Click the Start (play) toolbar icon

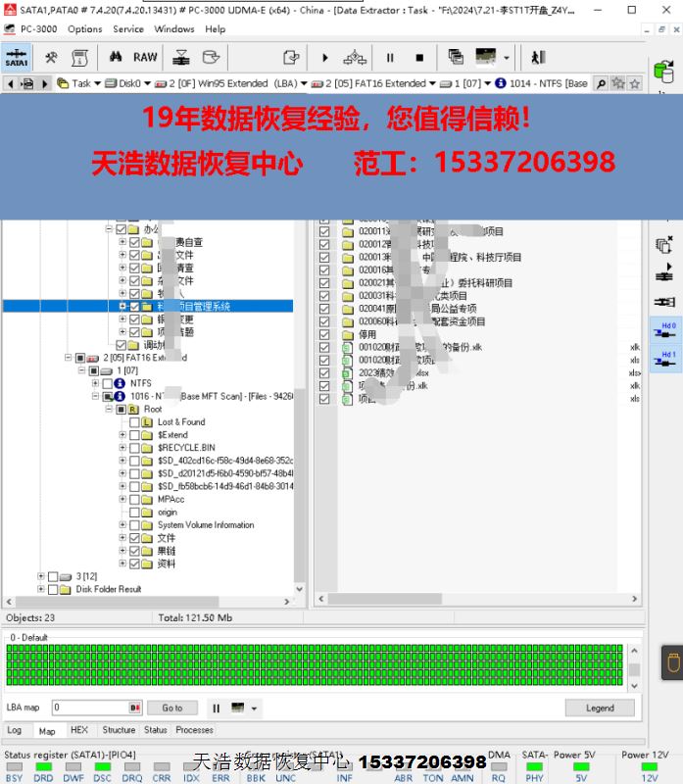325,58
